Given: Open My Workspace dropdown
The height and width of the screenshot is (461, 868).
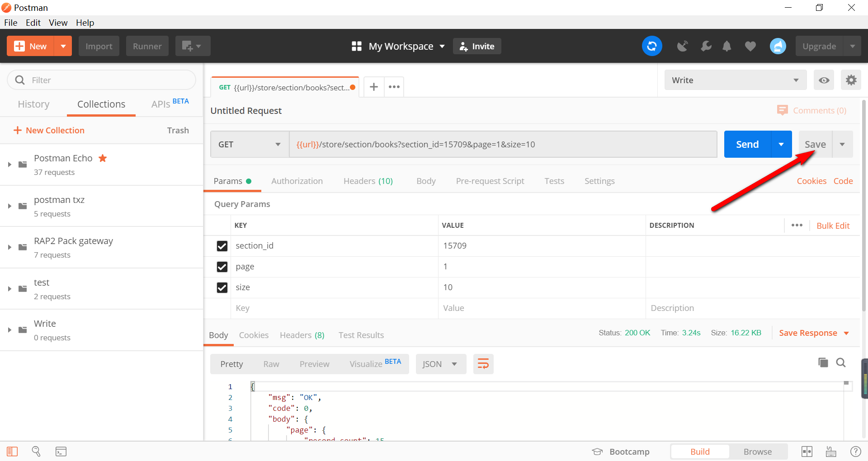Looking at the screenshot, I should point(398,46).
